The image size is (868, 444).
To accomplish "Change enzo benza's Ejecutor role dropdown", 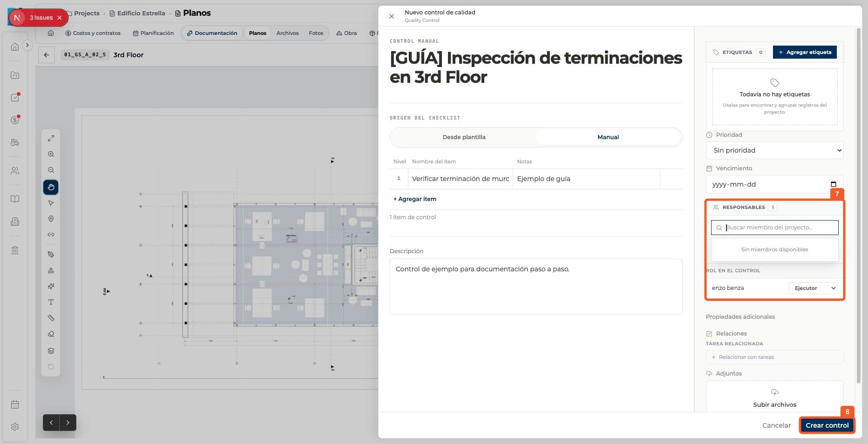I will click(813, 288).
